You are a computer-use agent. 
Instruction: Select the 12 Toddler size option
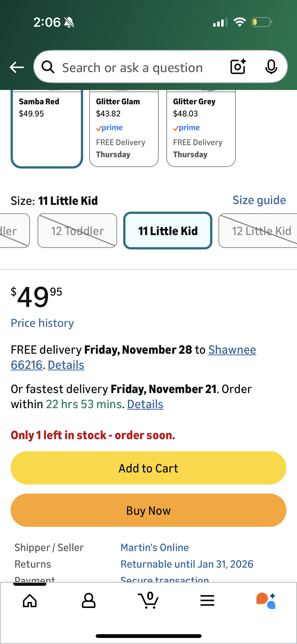(x=77, y=231)
